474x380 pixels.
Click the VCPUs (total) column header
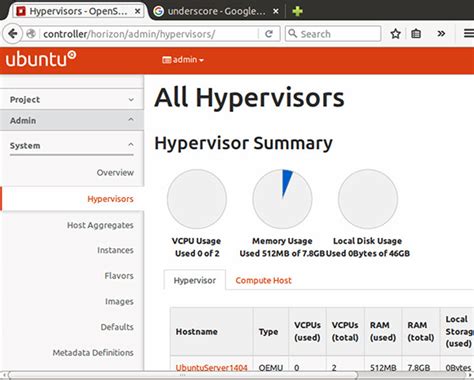(345, 331)
